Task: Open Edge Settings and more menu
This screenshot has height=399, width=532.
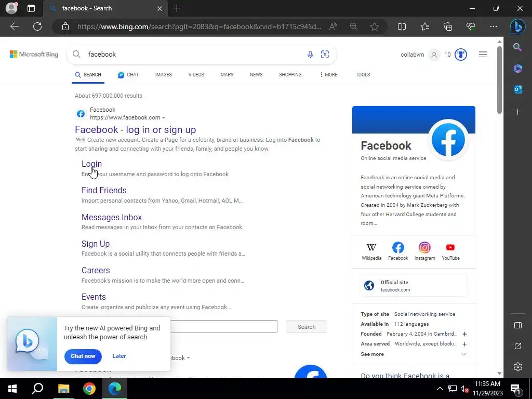Action: click(494, 26)
